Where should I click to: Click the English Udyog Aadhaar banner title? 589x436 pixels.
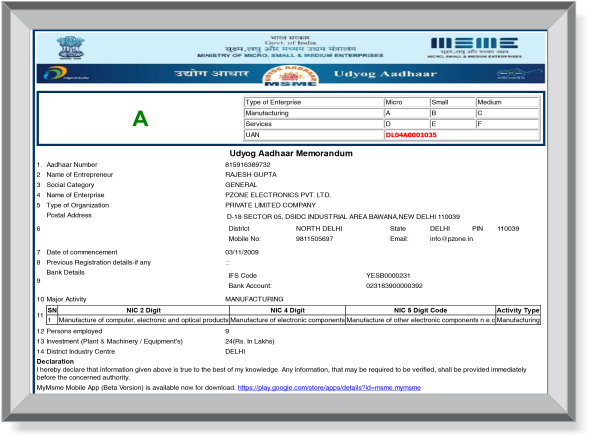385,74
